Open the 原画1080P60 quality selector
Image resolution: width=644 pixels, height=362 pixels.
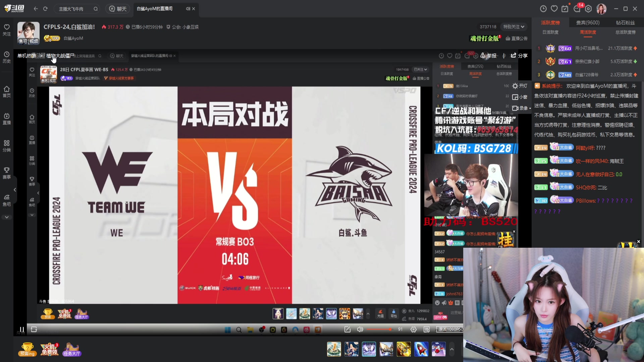point(450,329)
